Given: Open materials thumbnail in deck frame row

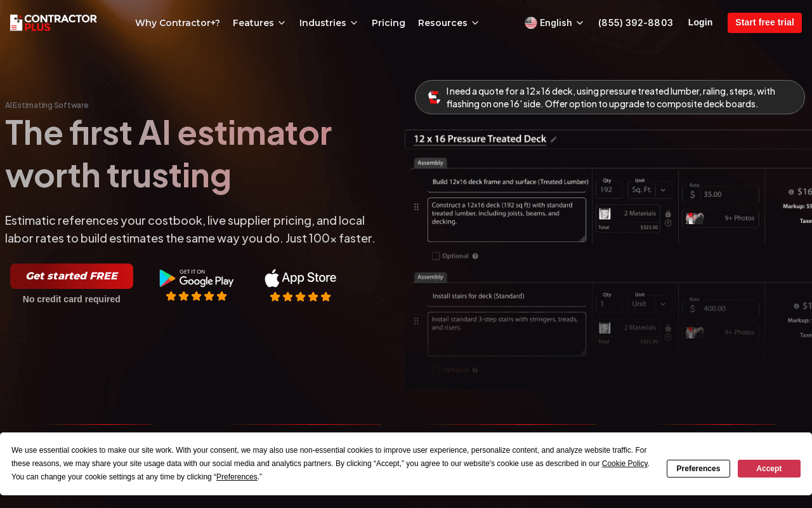Looking at the screenshot, I should 605,214.
